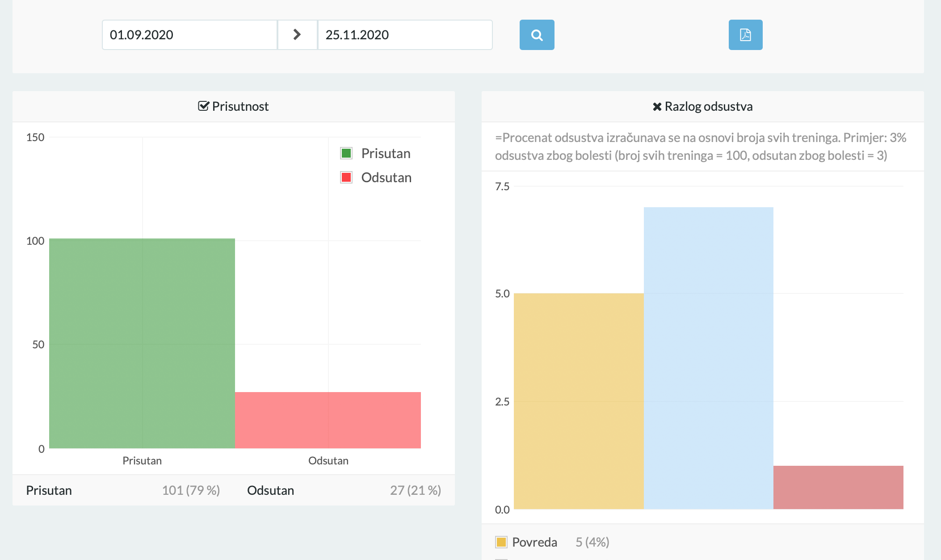The height and width of the screenshot is (560, 941).
Task: Toggle the green Prisutan legend box
Action: tap(346, 154)
